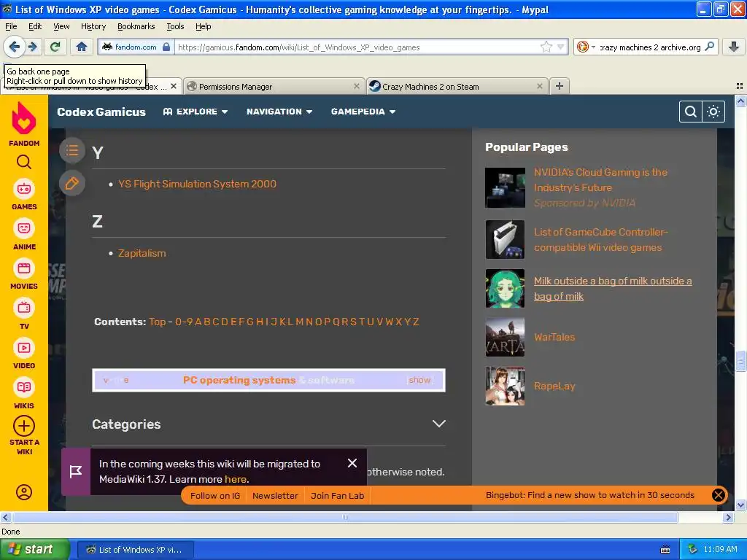Switch to the Permissions Manager tab
Image resolution: width=747 pixels, height=560 pixels.
tap(274, 86)
